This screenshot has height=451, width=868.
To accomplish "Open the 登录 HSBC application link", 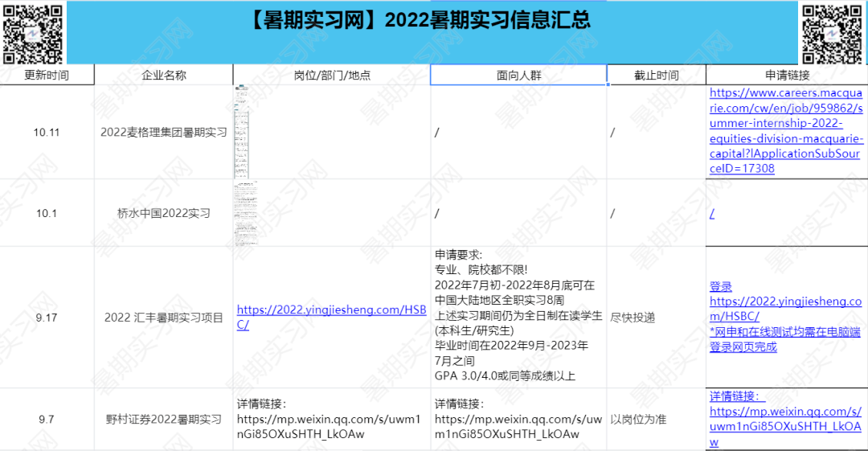I will (785, 317).
